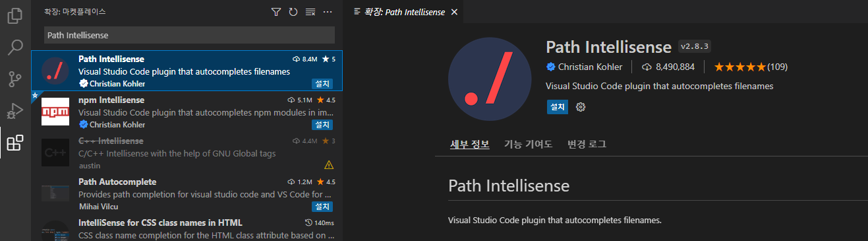Switch to the 변경 로그 tab

point(587,144)
